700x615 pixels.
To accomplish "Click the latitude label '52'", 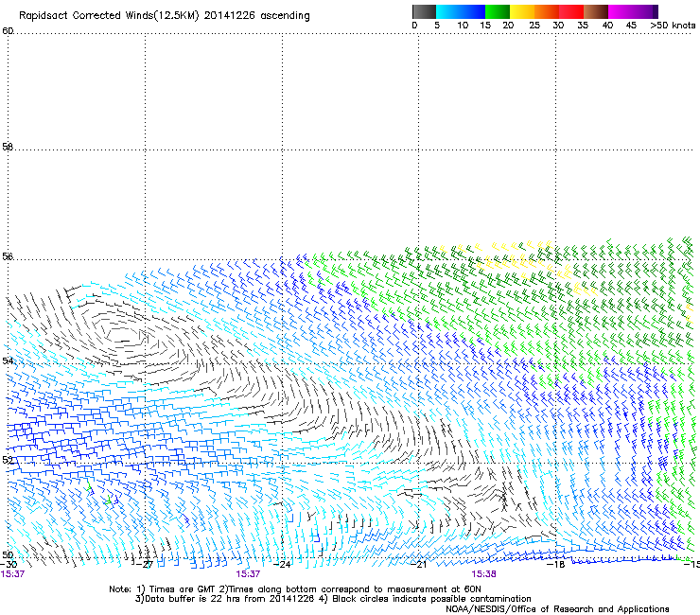I will 8,460.
